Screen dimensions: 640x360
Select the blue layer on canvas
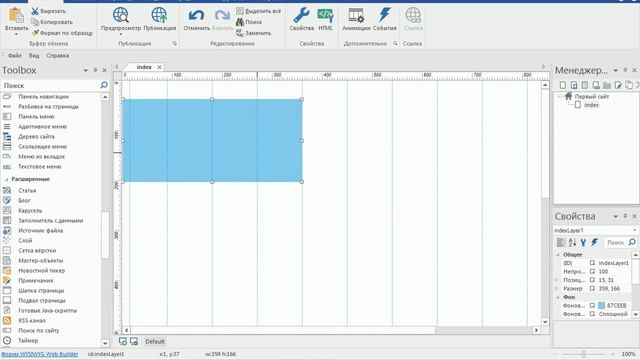[212, 140]
